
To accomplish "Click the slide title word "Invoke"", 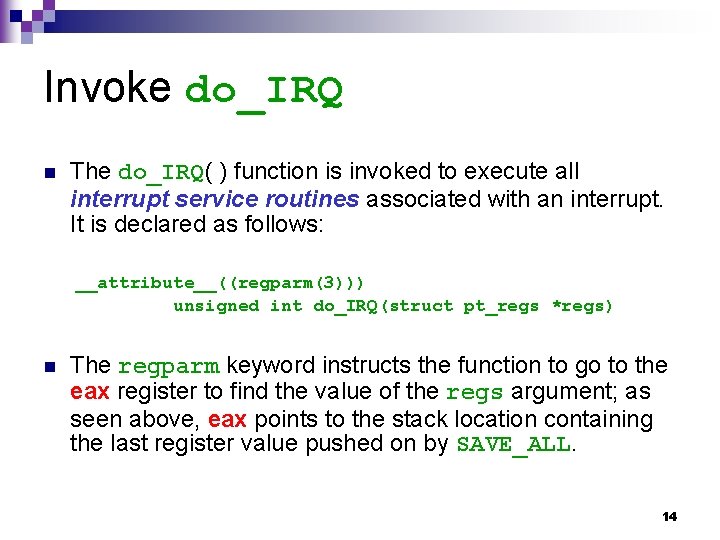I will point(107,87).
